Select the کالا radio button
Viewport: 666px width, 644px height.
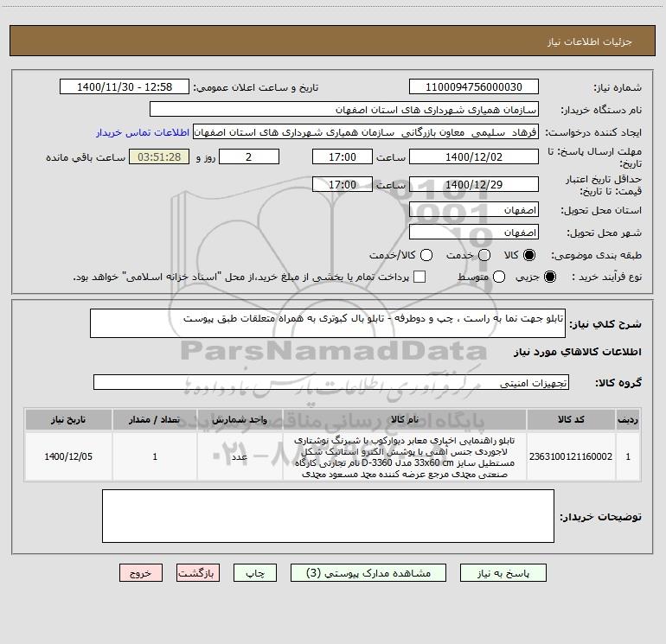[x=529, y=255]
